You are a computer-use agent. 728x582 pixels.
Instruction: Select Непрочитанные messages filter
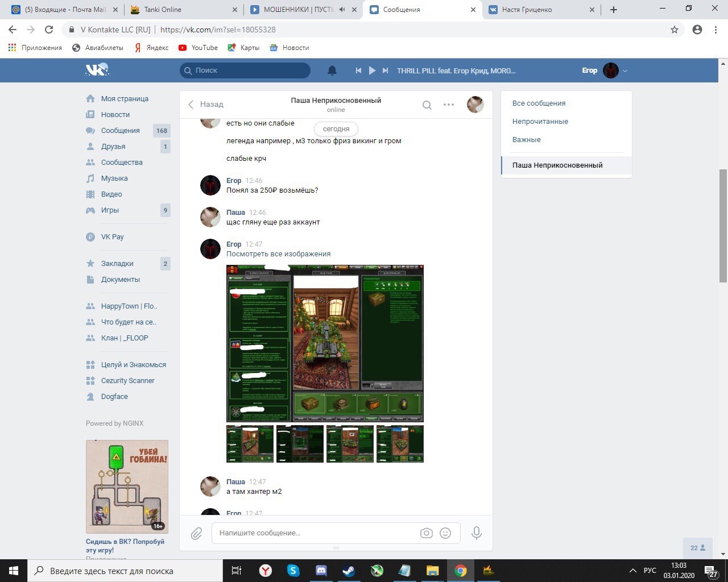[x=540, y=122]
